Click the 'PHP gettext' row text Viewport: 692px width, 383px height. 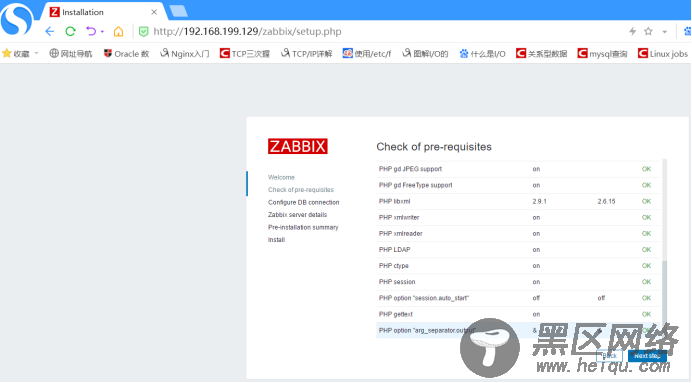(396, 314)
